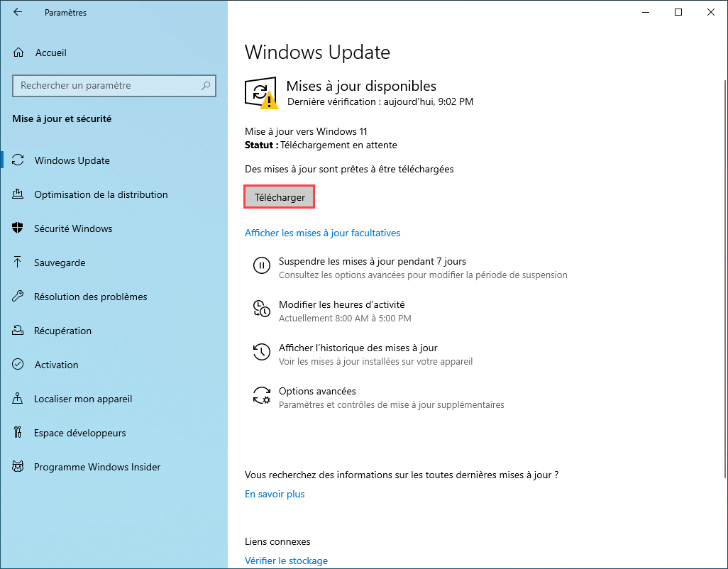Screen dimensions: 728x569
Task: Click the Dernière vérification timestamp text
Action: pos(380,101)
